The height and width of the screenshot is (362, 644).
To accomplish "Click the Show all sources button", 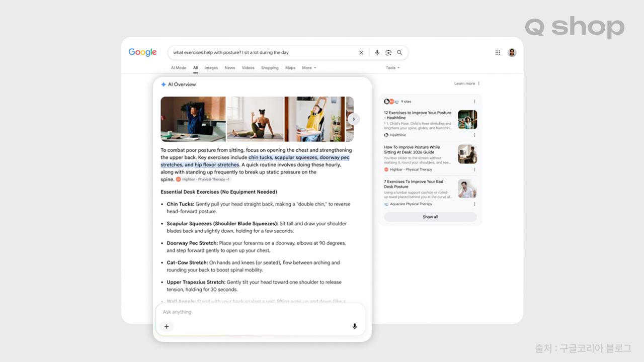I will [430, 217].
